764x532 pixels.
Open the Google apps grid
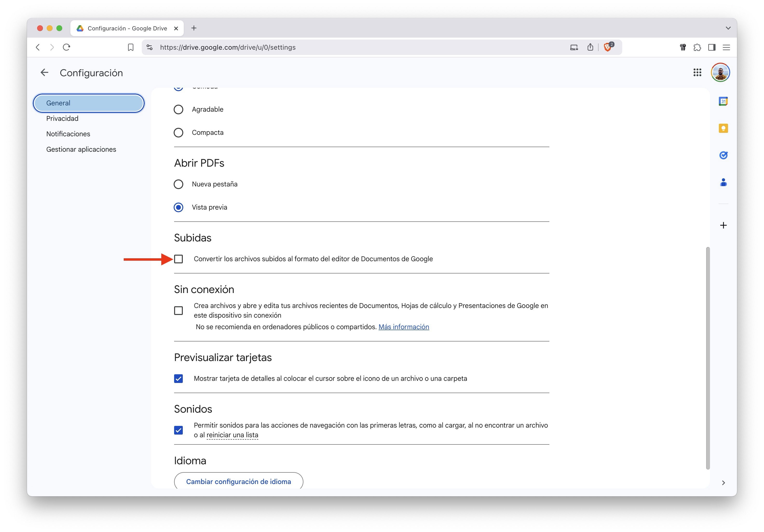(697, 73)
